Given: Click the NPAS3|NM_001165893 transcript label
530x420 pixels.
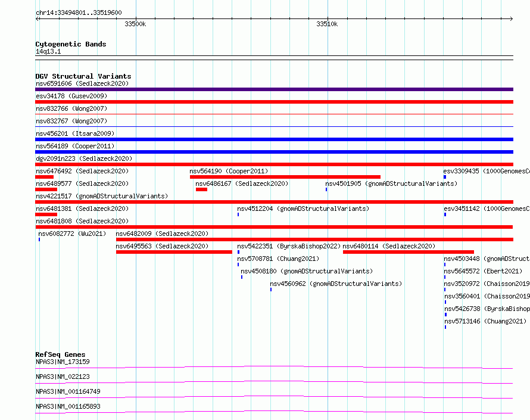Looking at the screenshot, I should pos(68,406).
